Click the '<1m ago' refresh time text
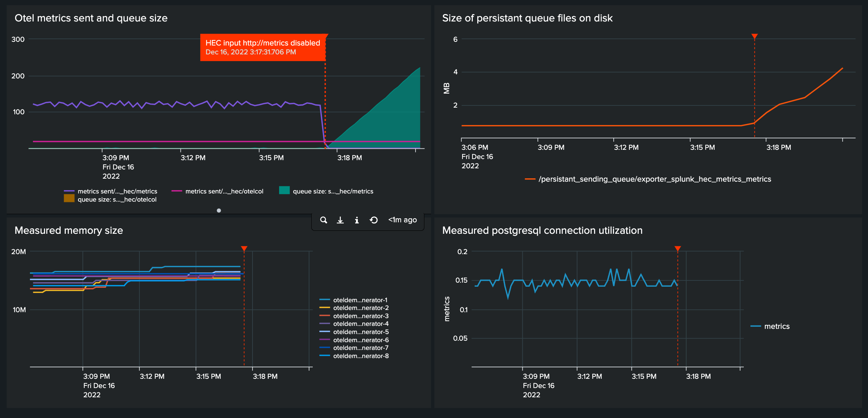Screen dimensions: 868x418 tap(402, 220)
